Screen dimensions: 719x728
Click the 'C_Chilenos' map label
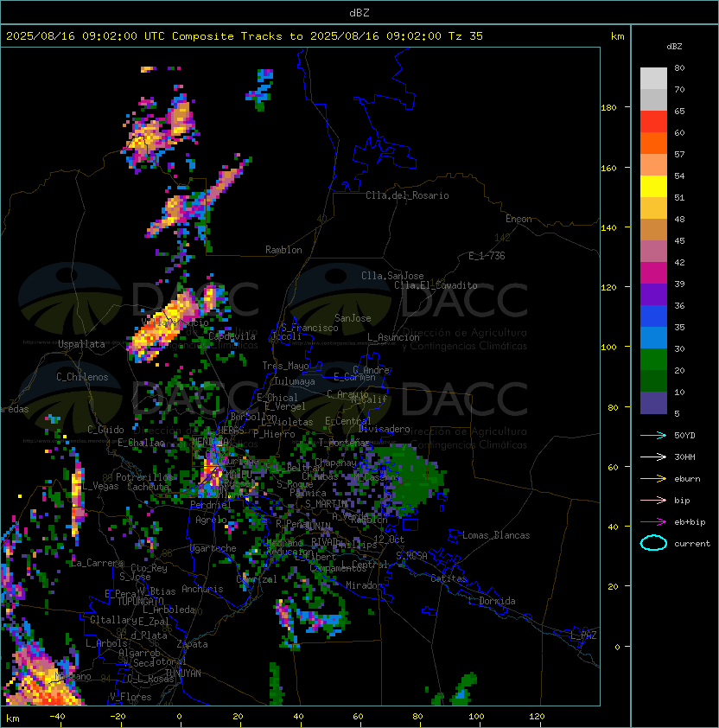point(82,377)
